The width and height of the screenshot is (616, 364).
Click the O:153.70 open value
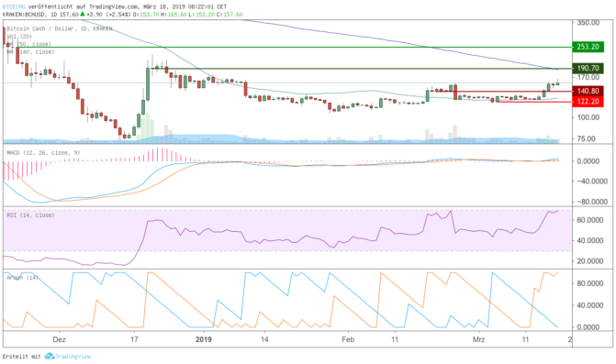click(x=146, y=15)
